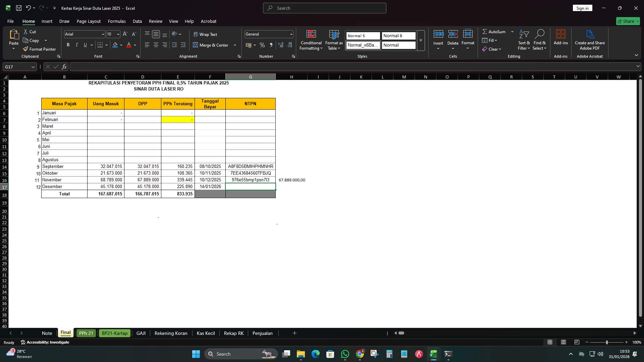
Task: Open the Rekening Koran sheet tab
Action: tap(171, 333)
